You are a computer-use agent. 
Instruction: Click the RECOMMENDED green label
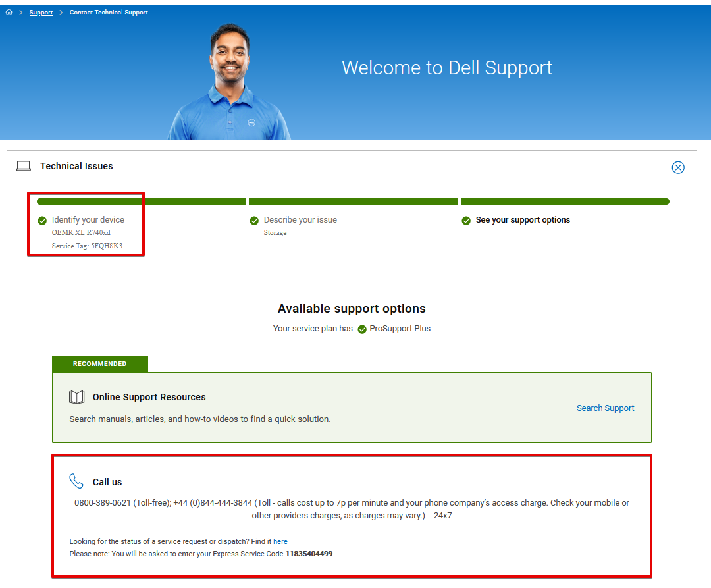[x=100, y=364]
